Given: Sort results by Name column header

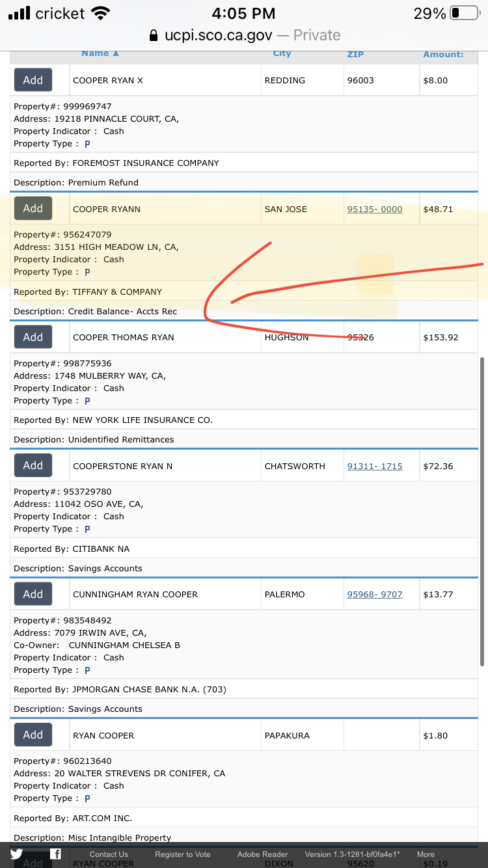Looking at the screenshot, I should [100, 54].
